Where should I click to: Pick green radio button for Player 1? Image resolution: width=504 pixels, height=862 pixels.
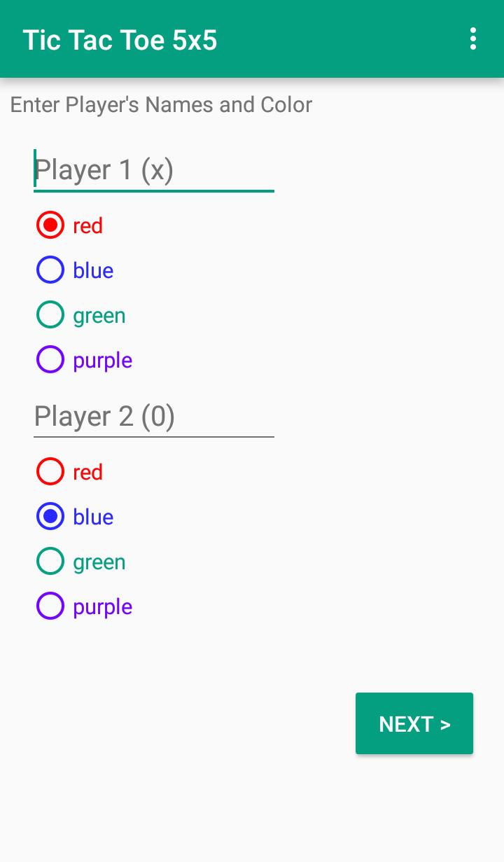pyautogui.click(x=50, y=315)
